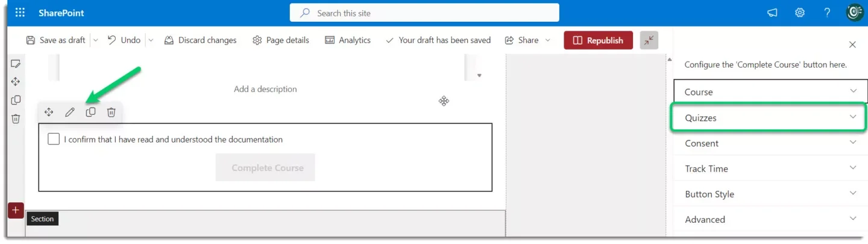Viewport: 868px width, 244px height.
Task: Click the Search this site field
Action: click(x=424, y=13)
